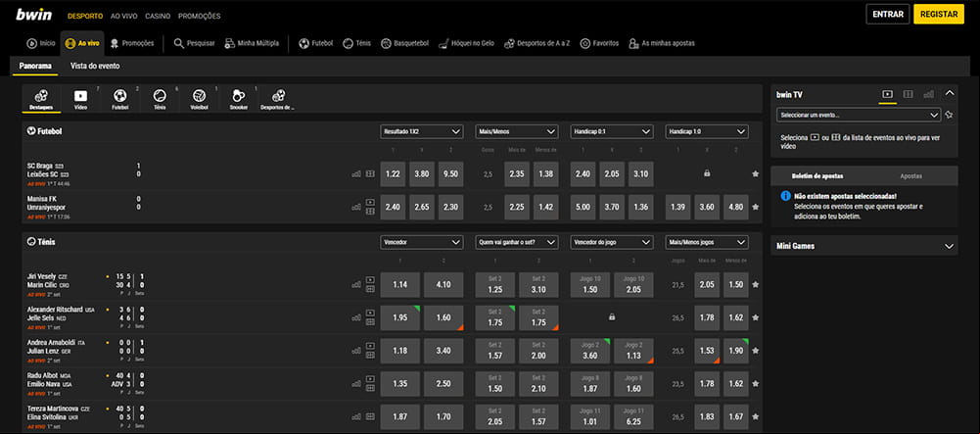Favorite the Arnaboldi vs Lenz match
The height and width of the screenshot is (434, 980).
[x=755, y=351]
